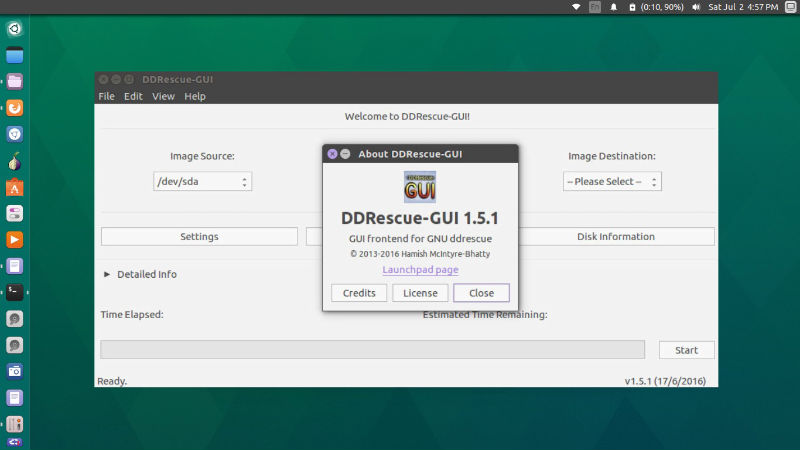Open the session menu icon at top right

pos(791,7)
